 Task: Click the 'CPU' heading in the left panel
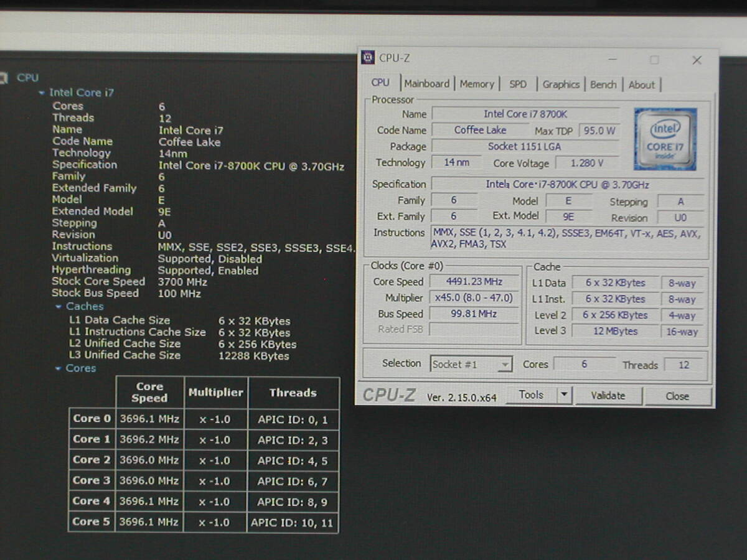[x=27, y=78]
